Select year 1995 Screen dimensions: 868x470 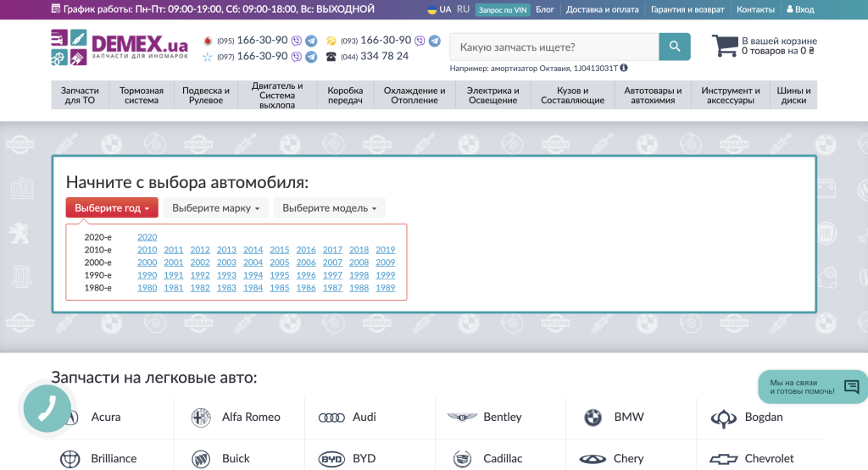280,275
